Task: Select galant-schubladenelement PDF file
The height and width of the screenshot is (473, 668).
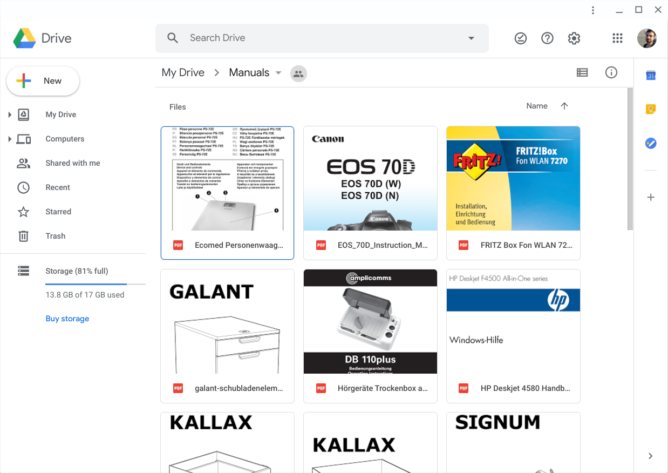Action: tap(227, 336)
